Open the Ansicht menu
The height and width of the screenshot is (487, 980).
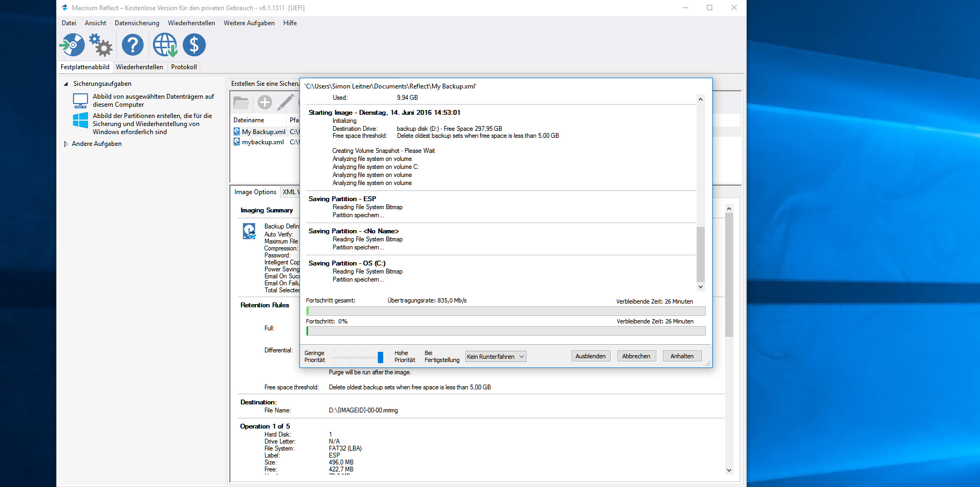(96, 23)
